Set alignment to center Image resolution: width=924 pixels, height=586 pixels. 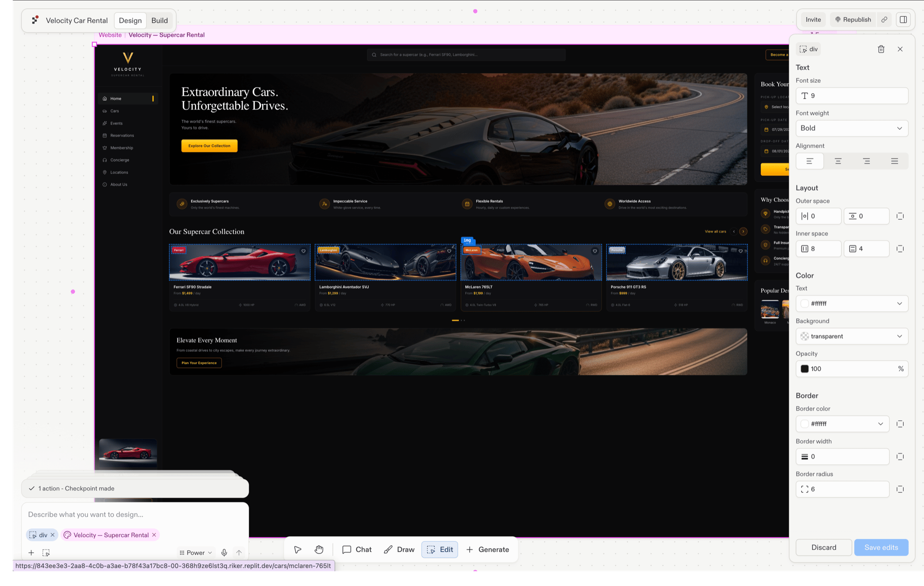(x=838, y=161)
